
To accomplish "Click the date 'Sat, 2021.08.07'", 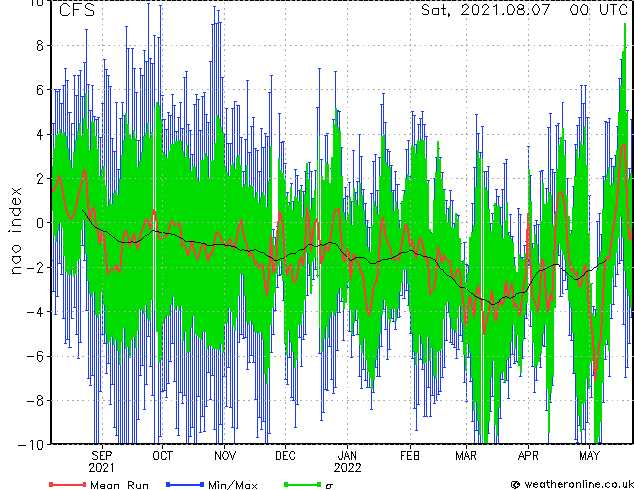I will tap(486, 10).
